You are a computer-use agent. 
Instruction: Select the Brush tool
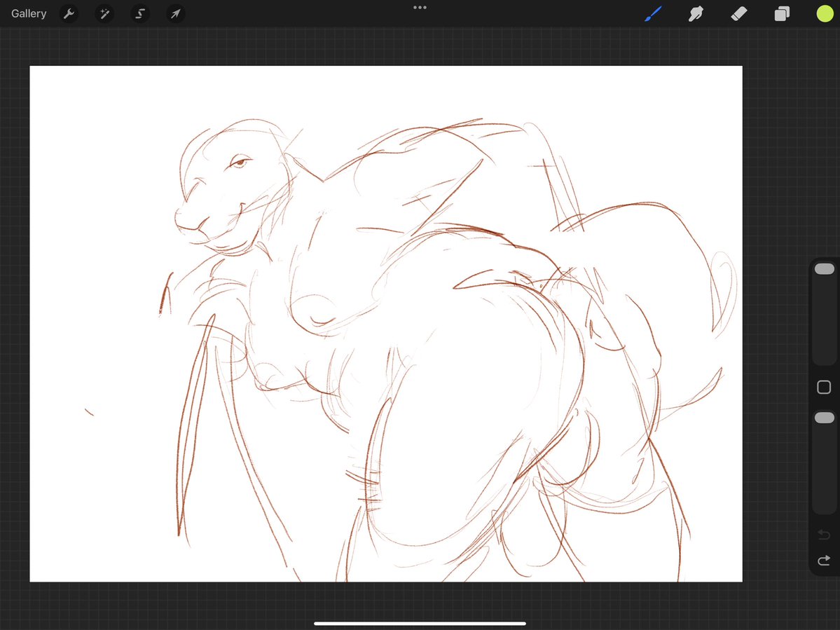(x=653, y=13)
